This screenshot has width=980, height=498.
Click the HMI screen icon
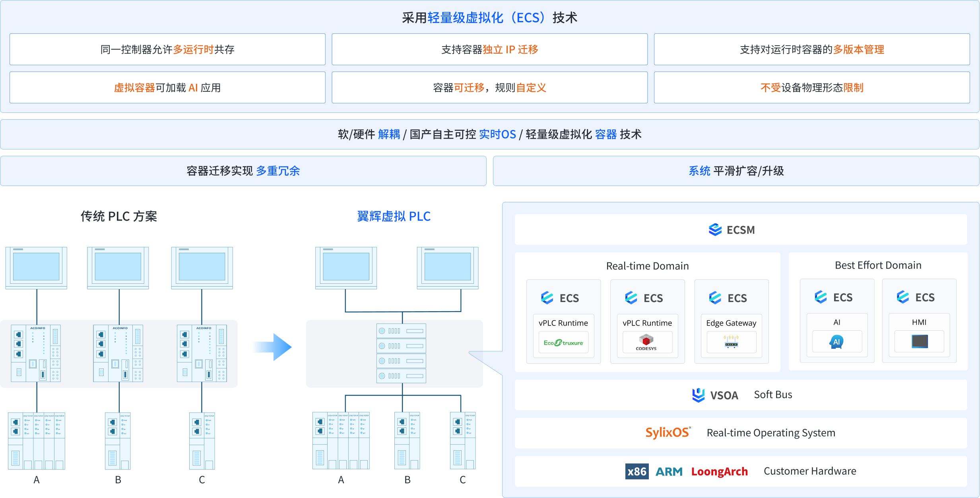click(x=920, y=341)
